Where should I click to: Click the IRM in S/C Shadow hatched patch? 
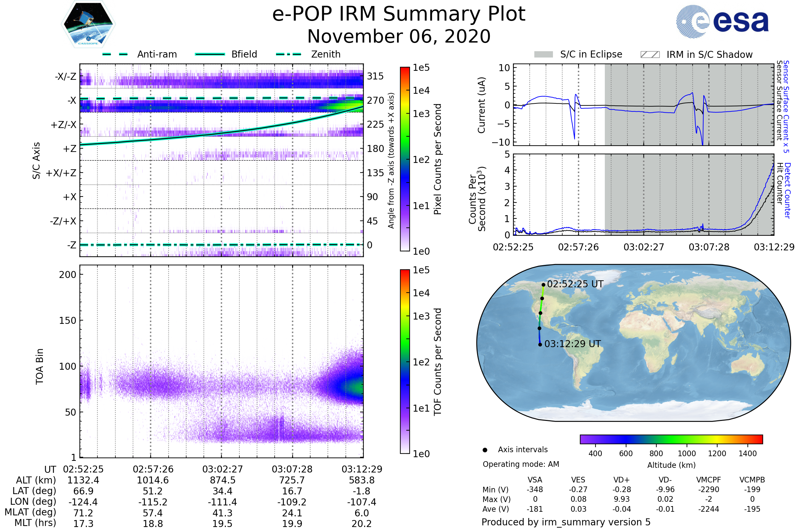(x=650, y=55)
